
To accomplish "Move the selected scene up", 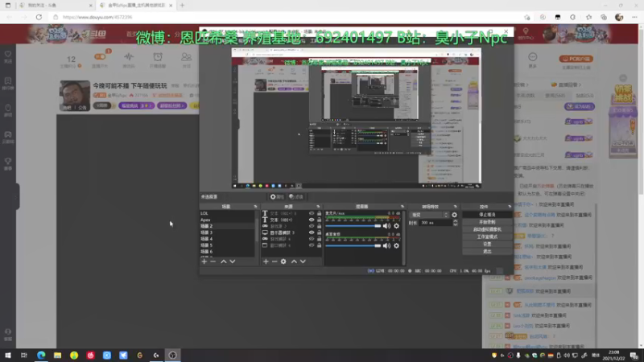I will tap(224, 261).
